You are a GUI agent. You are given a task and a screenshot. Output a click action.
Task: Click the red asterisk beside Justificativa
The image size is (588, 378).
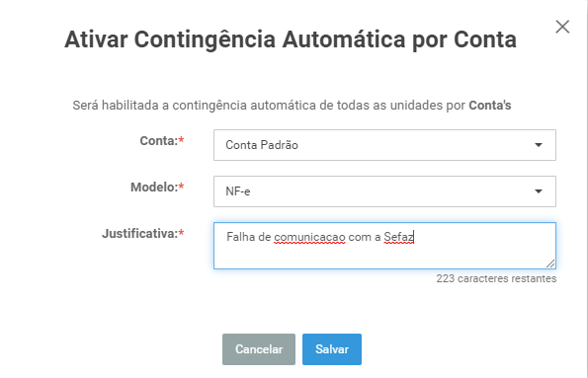[x=181, y=232]
